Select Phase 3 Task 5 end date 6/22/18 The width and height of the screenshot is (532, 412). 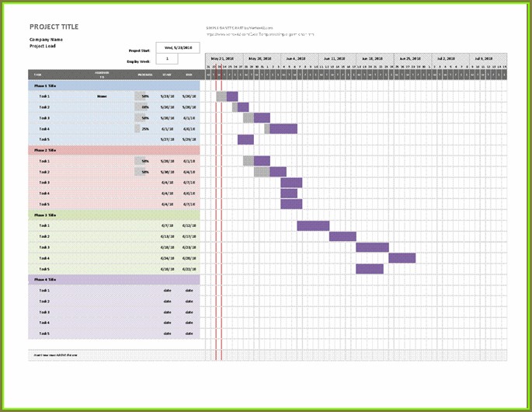click(x=190, y=269)
